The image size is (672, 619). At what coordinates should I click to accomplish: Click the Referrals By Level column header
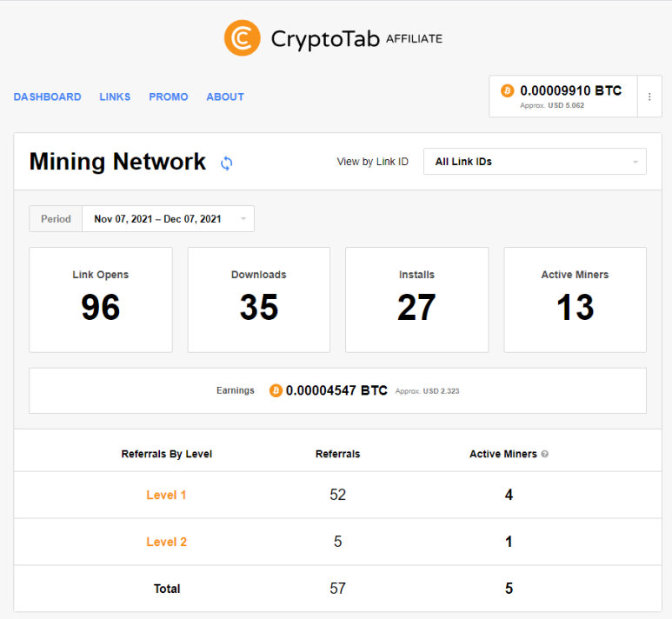click(167, 454)
